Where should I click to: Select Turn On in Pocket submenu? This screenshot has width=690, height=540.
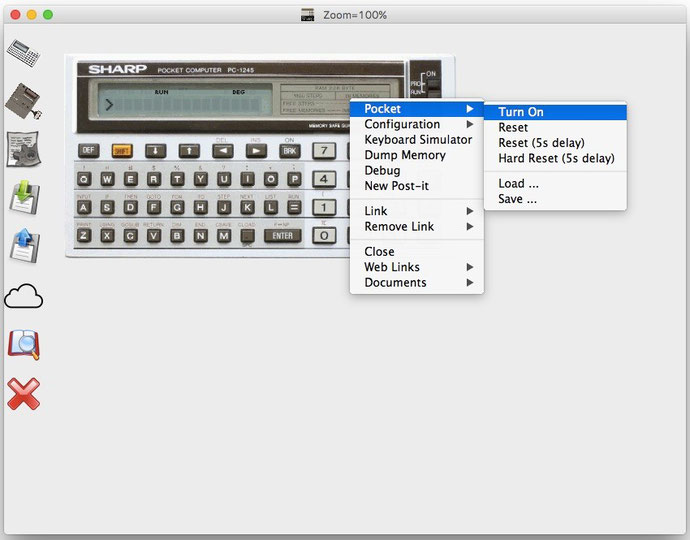coord(555,112)
